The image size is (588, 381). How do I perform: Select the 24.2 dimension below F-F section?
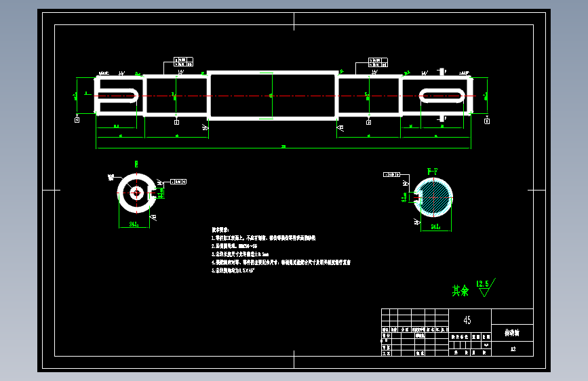click(x=435, y=227)
